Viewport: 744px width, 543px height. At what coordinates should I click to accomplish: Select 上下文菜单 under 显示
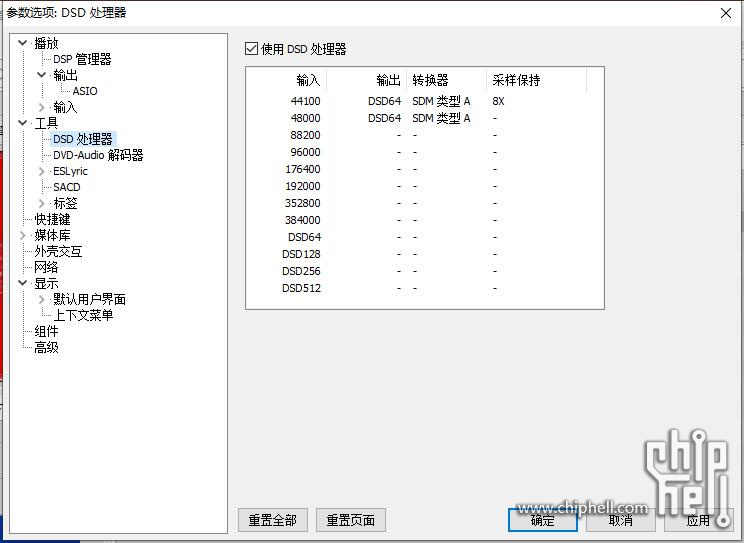83,315
